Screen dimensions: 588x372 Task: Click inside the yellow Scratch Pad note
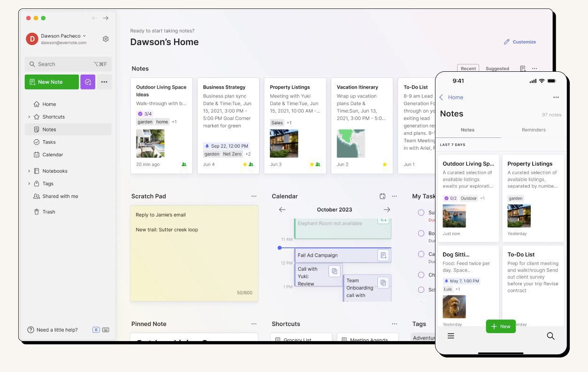pyautogui.click(x=194, y=258)
